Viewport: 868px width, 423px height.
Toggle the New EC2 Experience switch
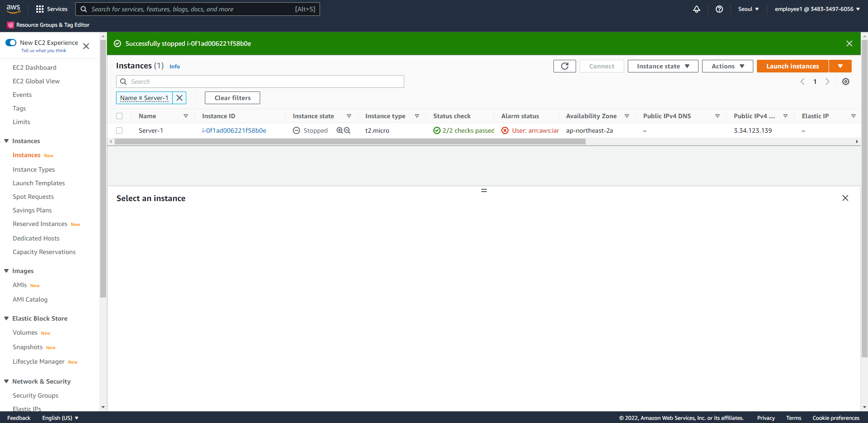coord(11,43)
